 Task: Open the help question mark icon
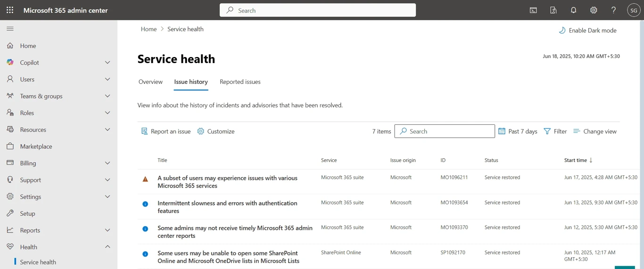613,10
